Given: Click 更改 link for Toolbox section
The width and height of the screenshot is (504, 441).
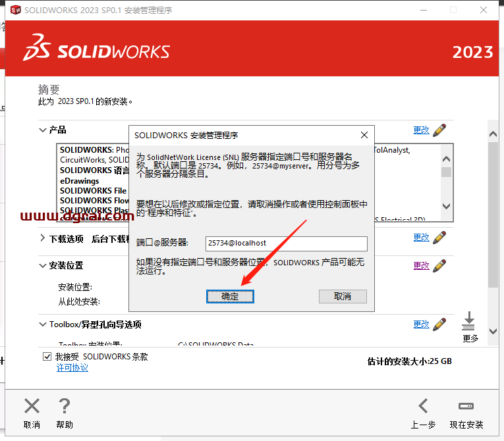Looking at the screenshot, I should coord(421,324).
